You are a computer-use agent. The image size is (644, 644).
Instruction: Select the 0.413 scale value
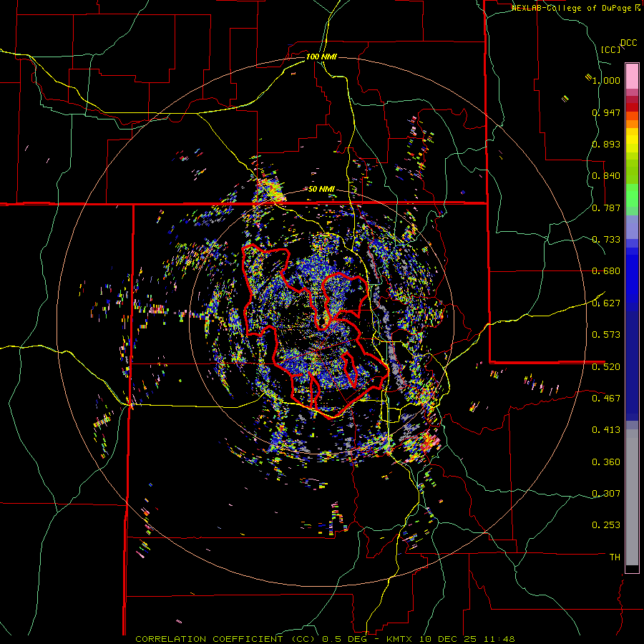[606, 430]
